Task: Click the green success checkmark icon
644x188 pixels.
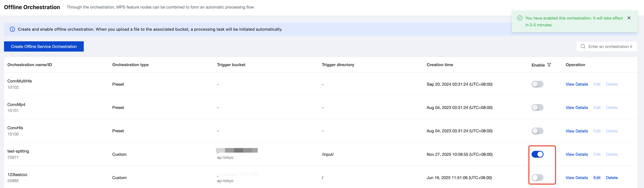Action: (520, 18)
